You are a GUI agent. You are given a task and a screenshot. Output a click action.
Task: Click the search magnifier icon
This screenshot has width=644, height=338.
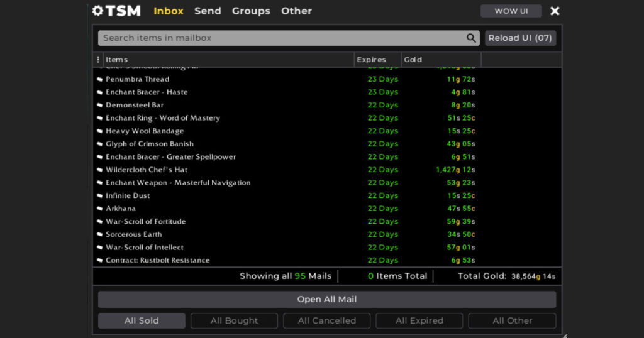471,38
